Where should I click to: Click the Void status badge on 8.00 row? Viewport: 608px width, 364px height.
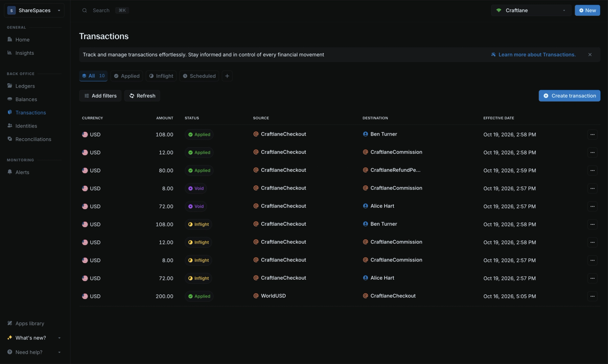[x=196, y=188]
